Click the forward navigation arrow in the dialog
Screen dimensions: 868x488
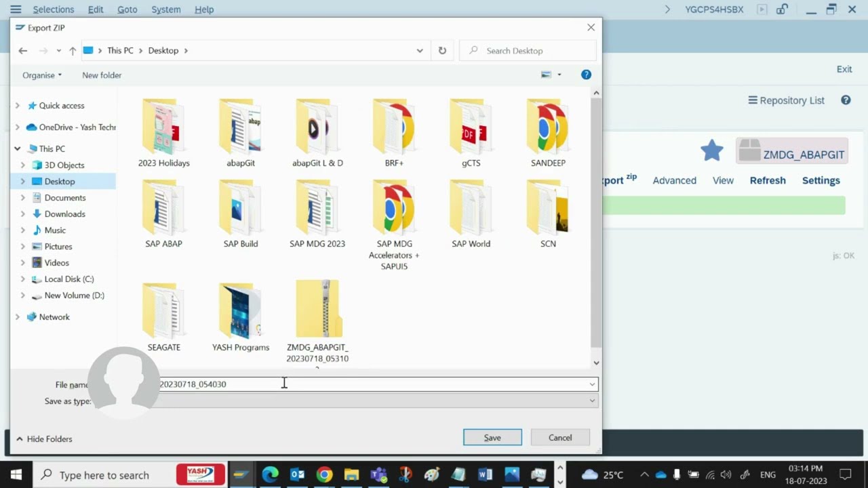[43, 51]
